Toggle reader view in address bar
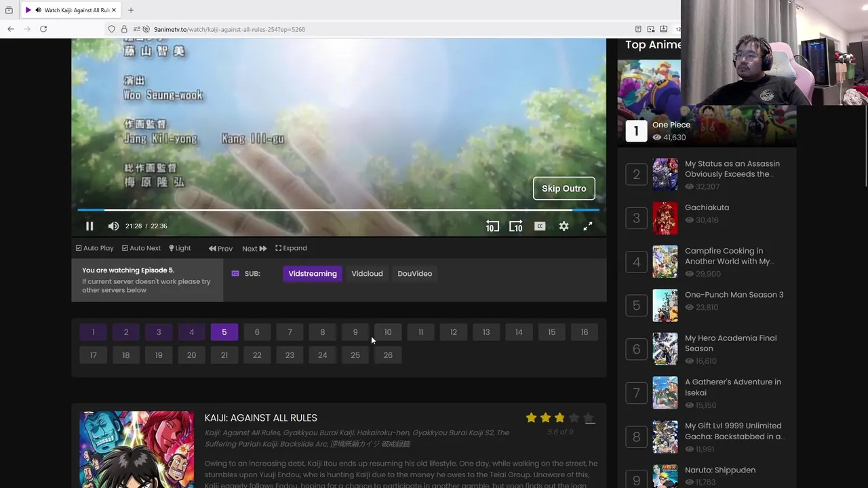 click(x=638, y=29)
